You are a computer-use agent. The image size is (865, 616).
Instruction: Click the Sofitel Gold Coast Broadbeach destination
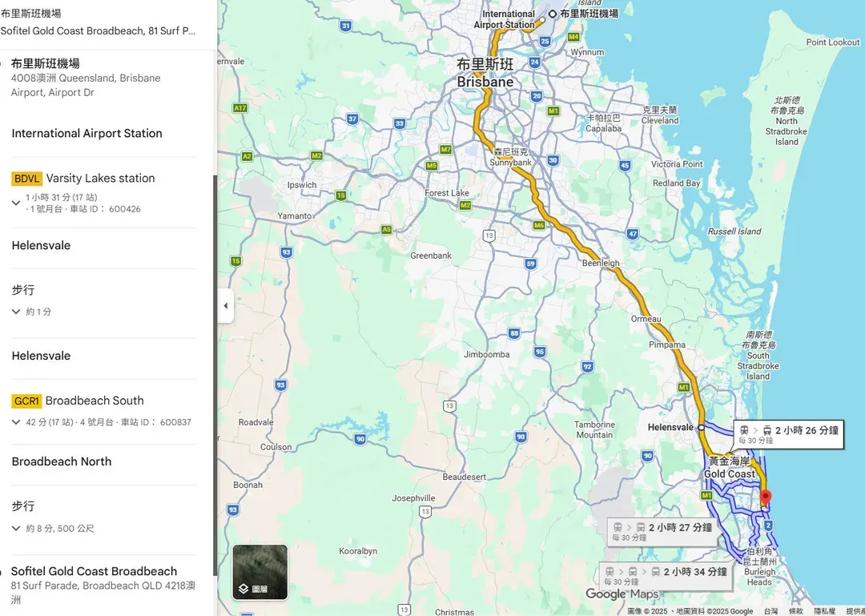pyautogui.click(x=94, y=572)
